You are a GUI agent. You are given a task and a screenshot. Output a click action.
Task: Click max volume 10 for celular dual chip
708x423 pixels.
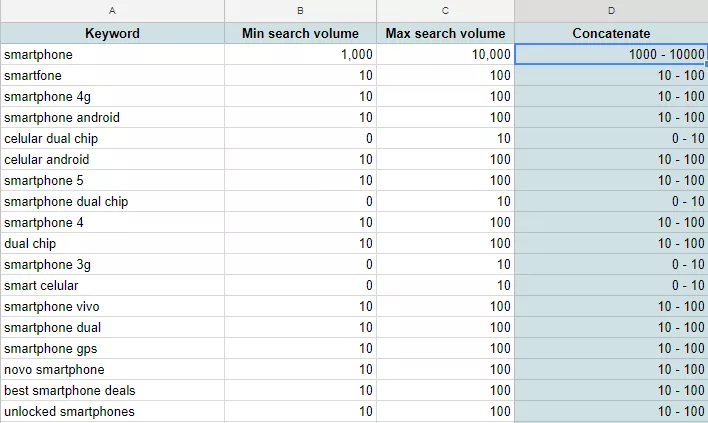(445, 139)
